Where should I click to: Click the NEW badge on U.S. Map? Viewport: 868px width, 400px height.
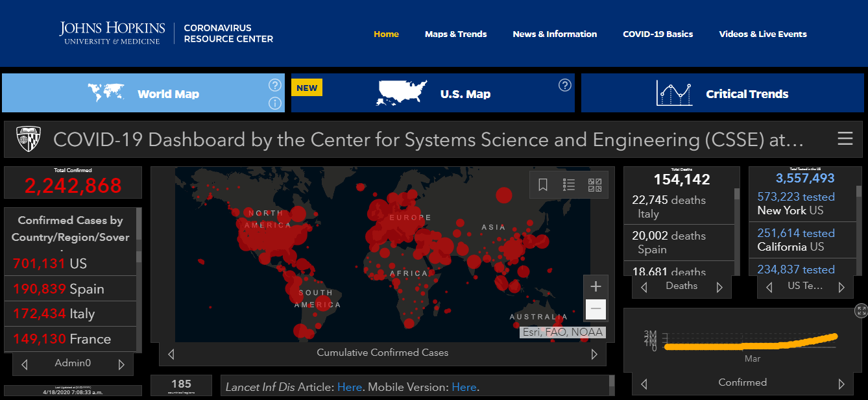[x=307, y=88]
